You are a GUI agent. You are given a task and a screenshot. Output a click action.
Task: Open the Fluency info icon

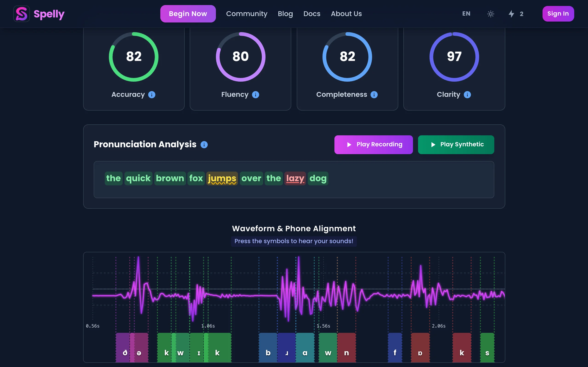(x=255, y=95)
